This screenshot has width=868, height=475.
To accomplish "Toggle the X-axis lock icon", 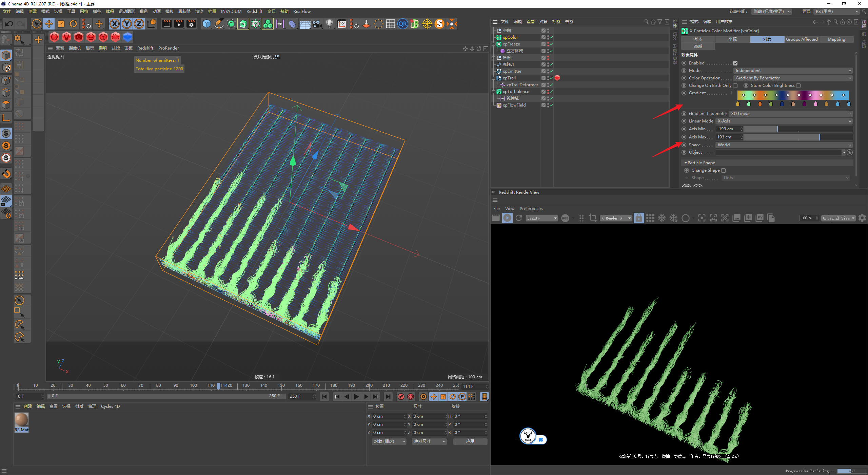I will coord(115,24).
